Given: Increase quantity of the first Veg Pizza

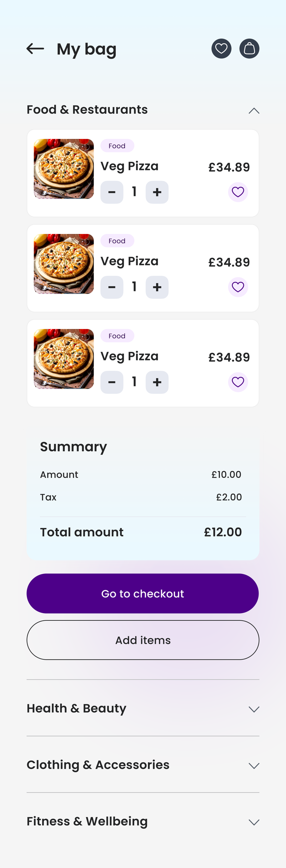Looking at the screenshot, I should click(x=157, y=192).
